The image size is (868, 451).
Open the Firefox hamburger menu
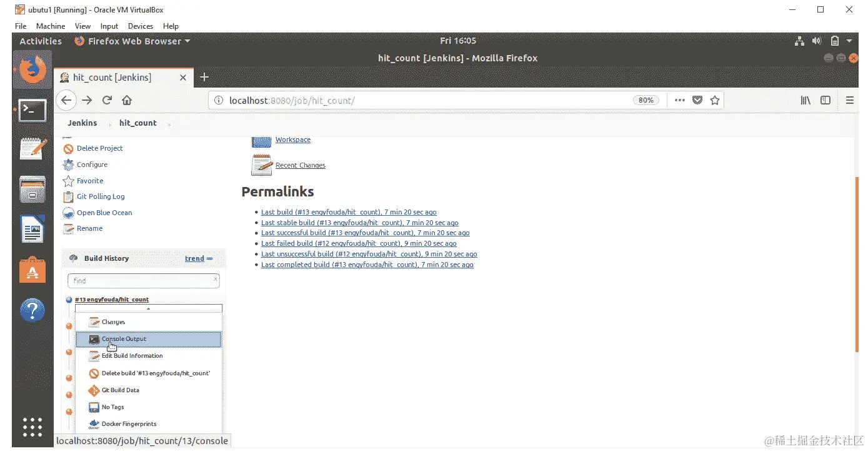click(850, 100)
